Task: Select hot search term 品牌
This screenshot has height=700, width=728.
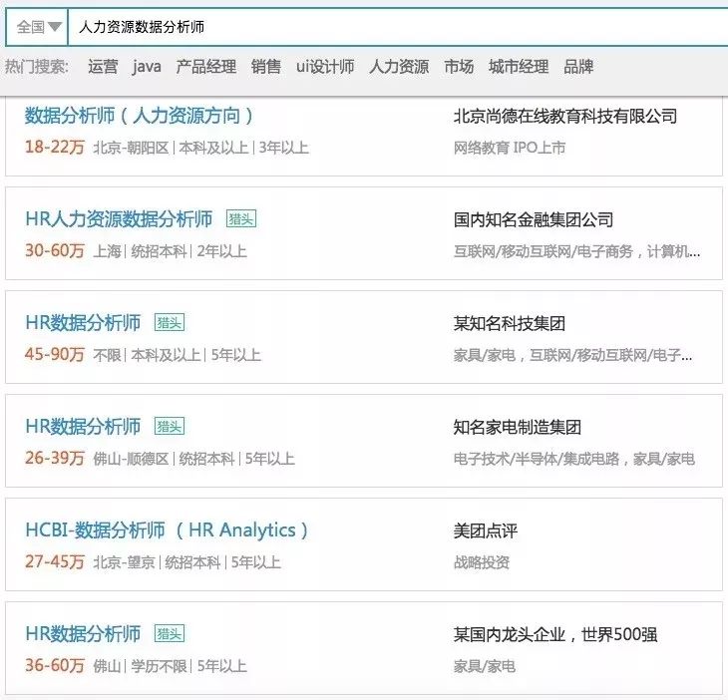Action: [x=578, y=67]
